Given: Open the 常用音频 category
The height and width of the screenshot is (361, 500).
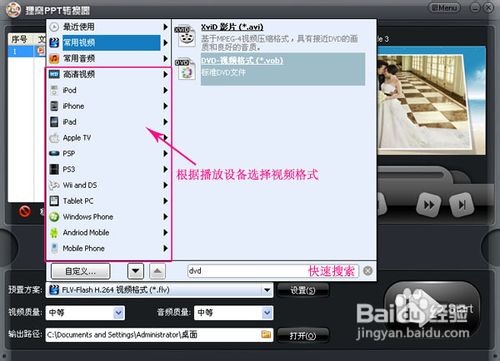Looking at the screenshot, I should tap(109, 59).
